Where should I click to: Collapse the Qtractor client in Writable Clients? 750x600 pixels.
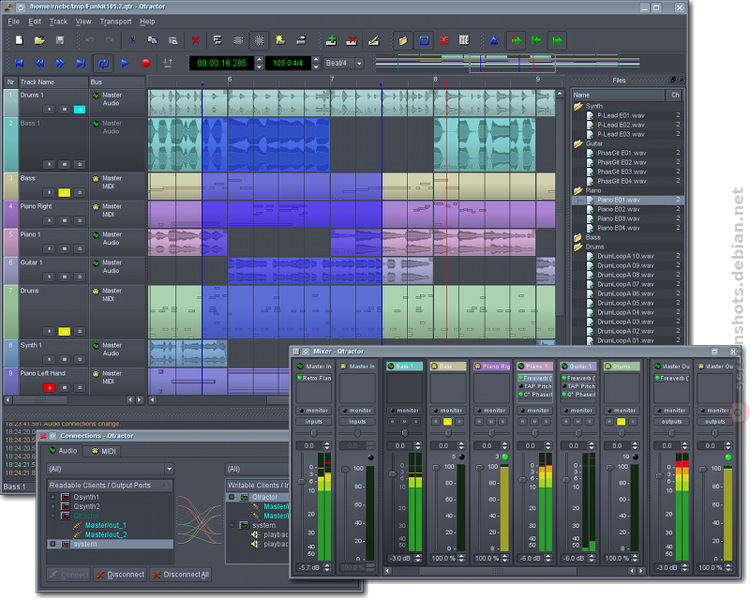coord(232,497)
